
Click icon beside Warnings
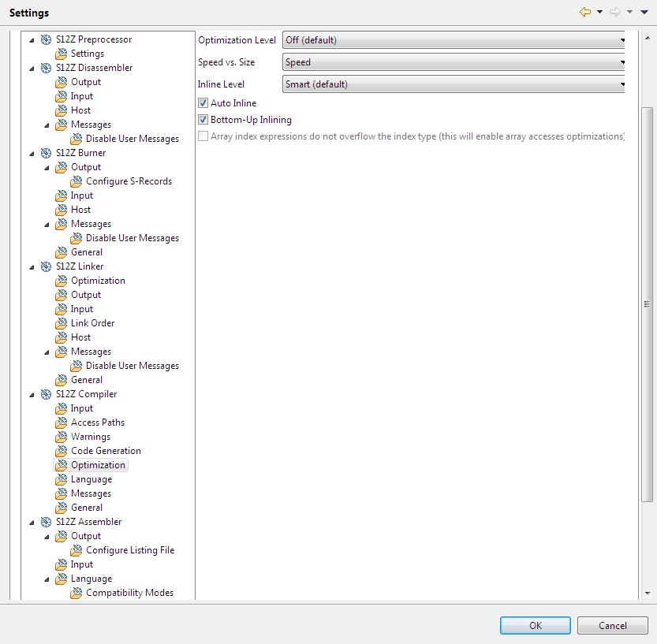click(x=62, y=437)
